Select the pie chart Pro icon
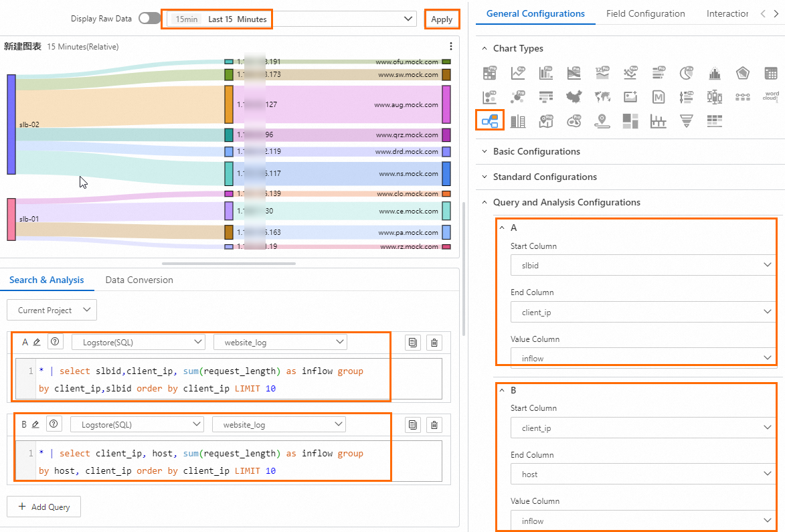Viewport: 785px width, 532px height. [687, 73]
